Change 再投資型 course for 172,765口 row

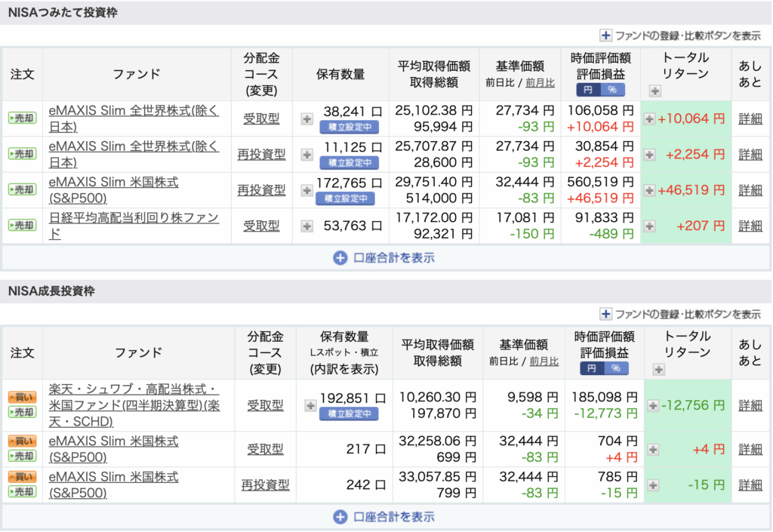coord(261,190)
